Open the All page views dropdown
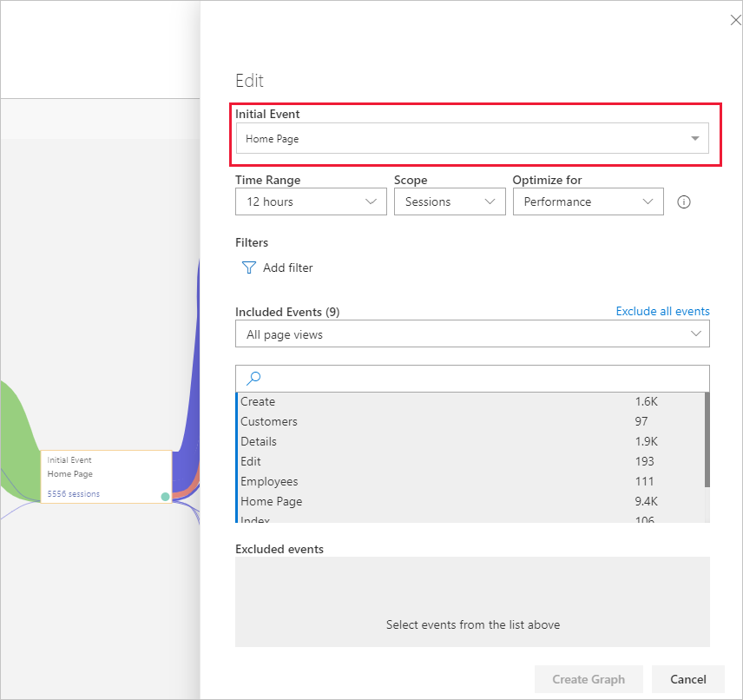This screenshot has height=700, width=743. pyautogui.click(x=472, y=334)
